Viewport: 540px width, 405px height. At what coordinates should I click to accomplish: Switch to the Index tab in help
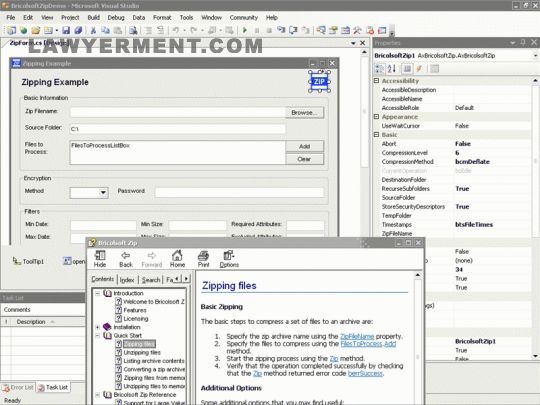(x=127, y=280)
